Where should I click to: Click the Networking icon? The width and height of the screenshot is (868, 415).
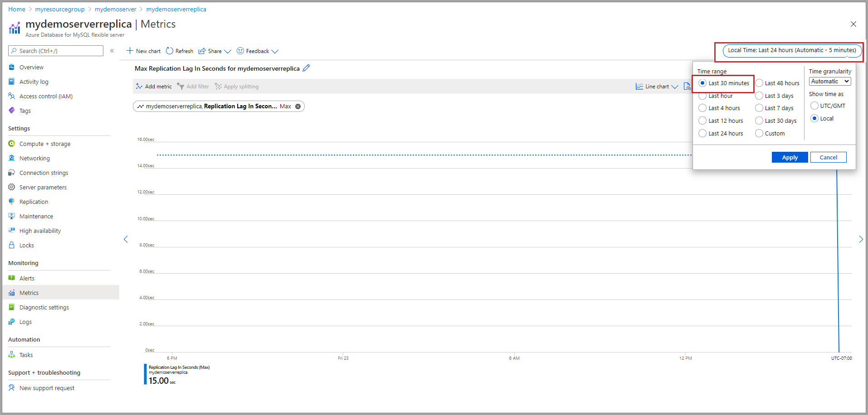click(12, 158)
